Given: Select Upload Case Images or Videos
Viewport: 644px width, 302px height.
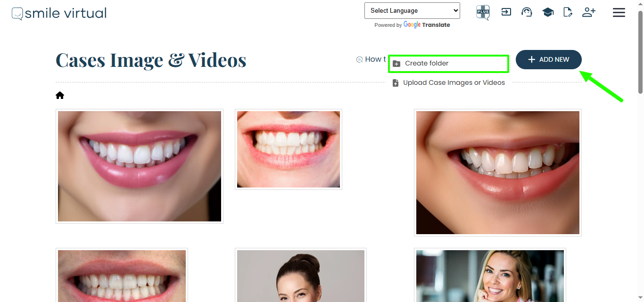Looking at the screenshot, I should tap(448, 83).
